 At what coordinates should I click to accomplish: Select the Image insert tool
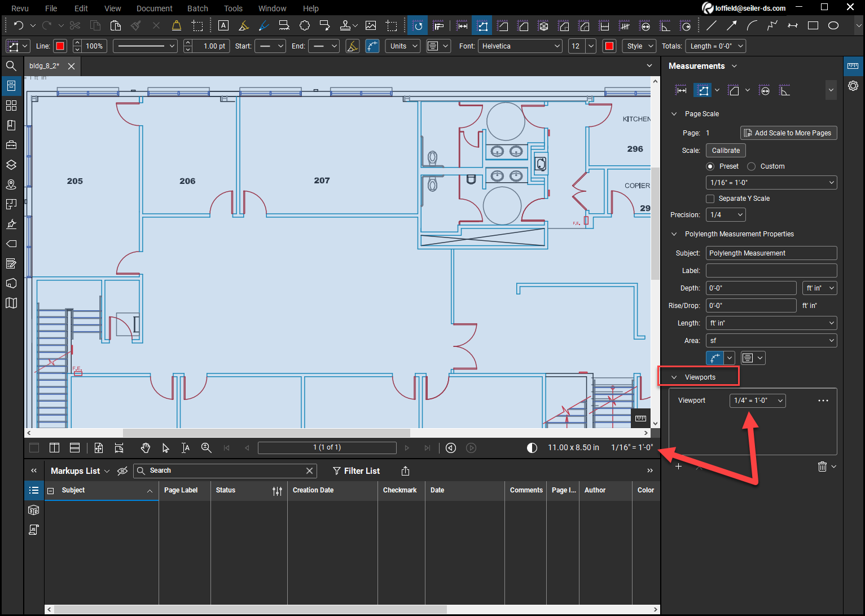coord(371,25)
